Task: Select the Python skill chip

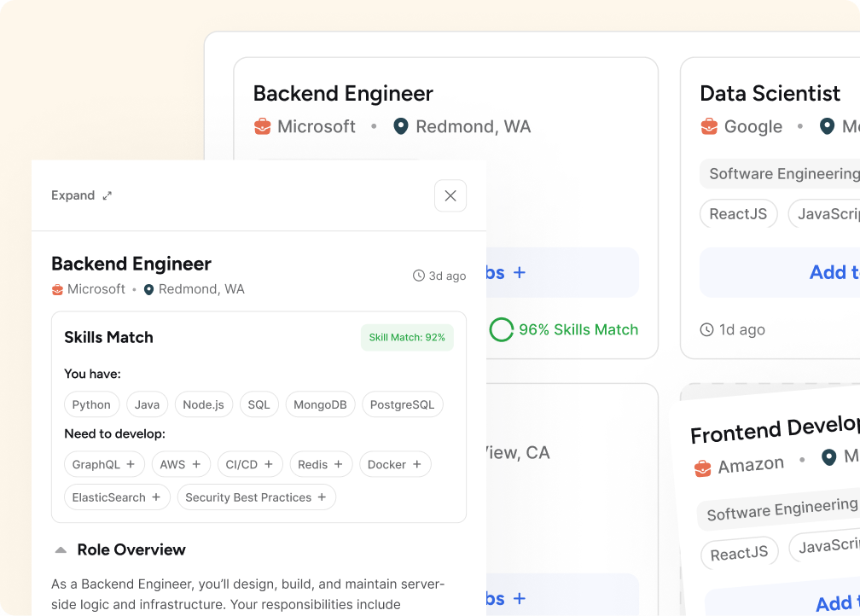Action: (91, 404)
